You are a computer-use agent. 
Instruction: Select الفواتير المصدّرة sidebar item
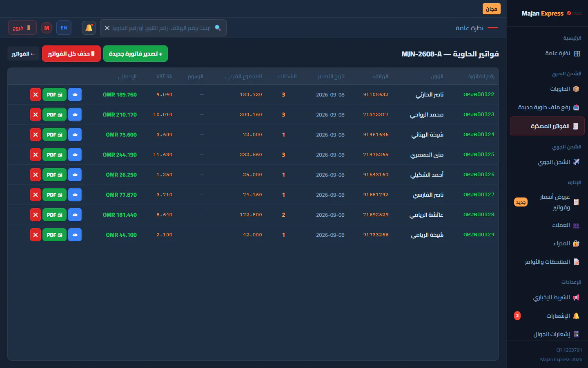click(x=547, y=126)
